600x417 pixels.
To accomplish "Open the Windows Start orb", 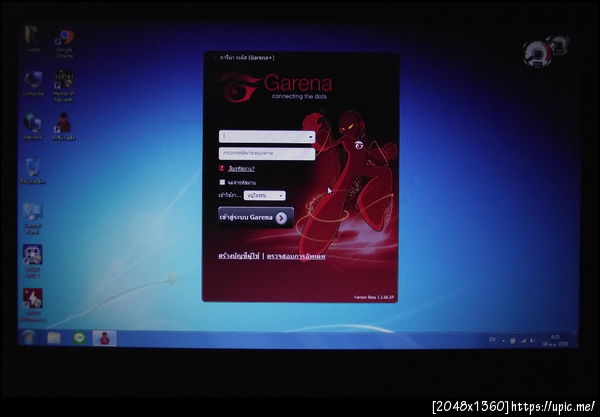I will point(28,337).
